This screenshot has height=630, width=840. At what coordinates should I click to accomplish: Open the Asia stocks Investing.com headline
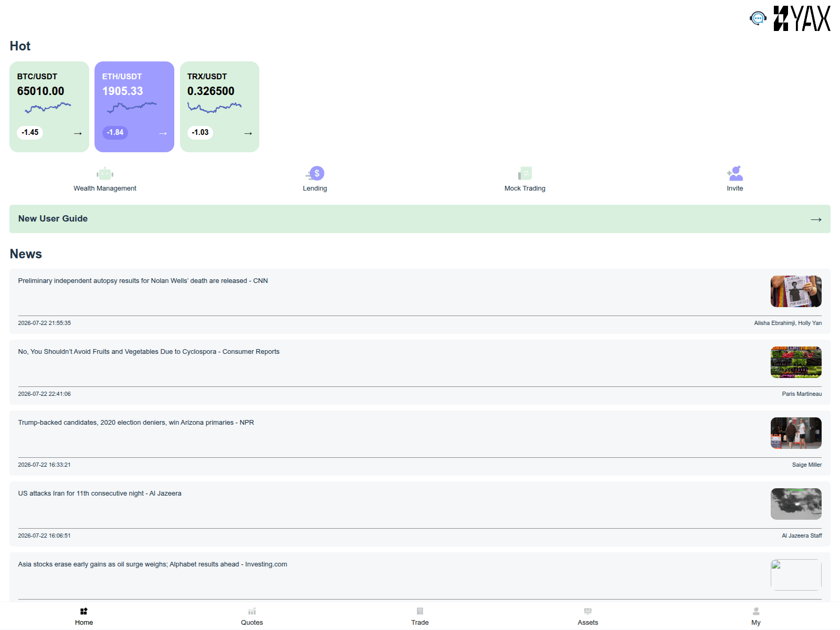pos(153,564)
